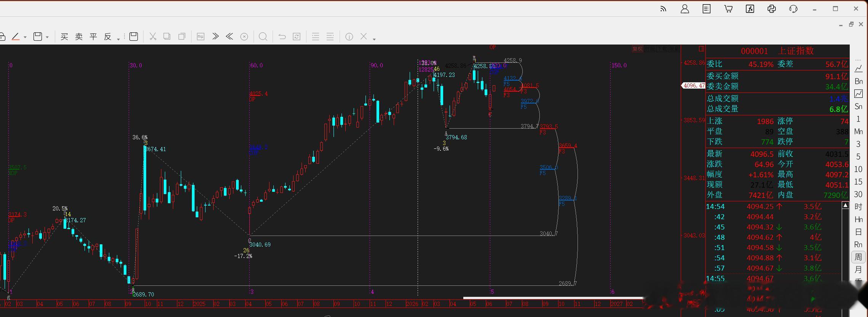Select the Rn period tab
Viewport: 868px width, 317px height.
click(858, 244)
